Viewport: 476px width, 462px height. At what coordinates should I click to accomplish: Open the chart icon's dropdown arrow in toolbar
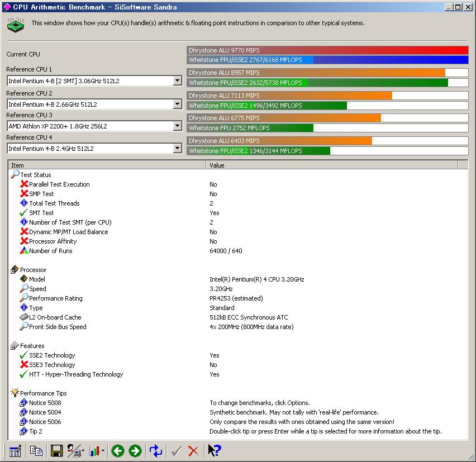(x=103, y=451)
